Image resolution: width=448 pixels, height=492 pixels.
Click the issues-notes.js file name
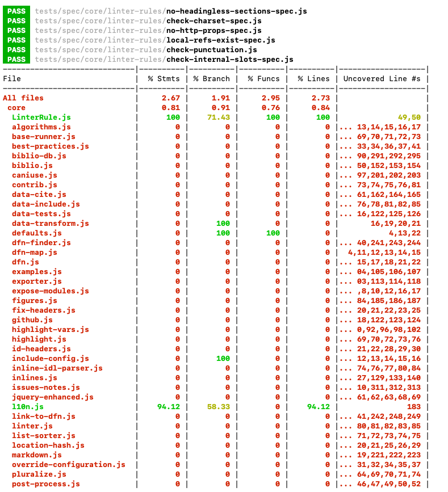pyautogui.click(x=46, y=388)
